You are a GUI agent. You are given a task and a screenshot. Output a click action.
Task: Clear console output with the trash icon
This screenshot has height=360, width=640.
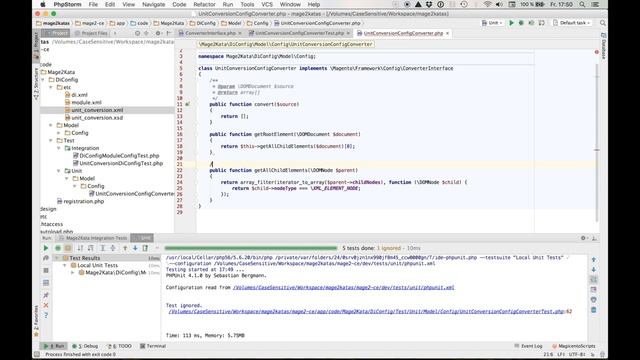coord(593,310)
